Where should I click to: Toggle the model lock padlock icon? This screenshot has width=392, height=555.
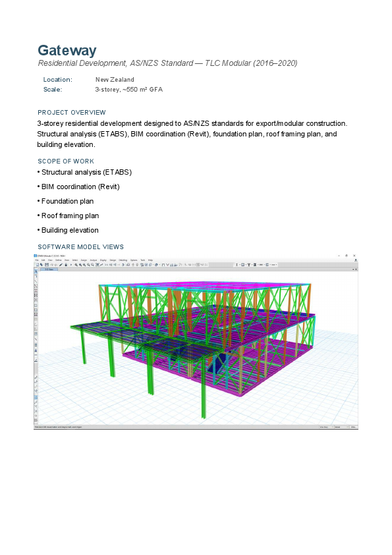(66, 264)
